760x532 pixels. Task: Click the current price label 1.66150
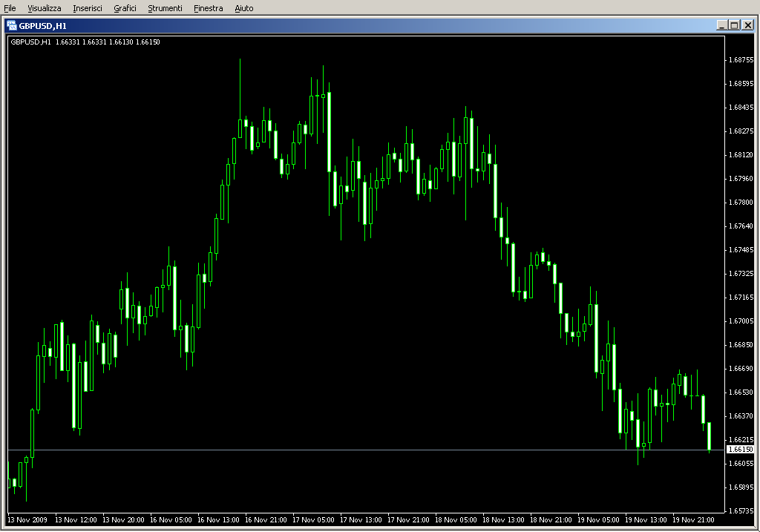pyautogui.click(x=740, y=450)
